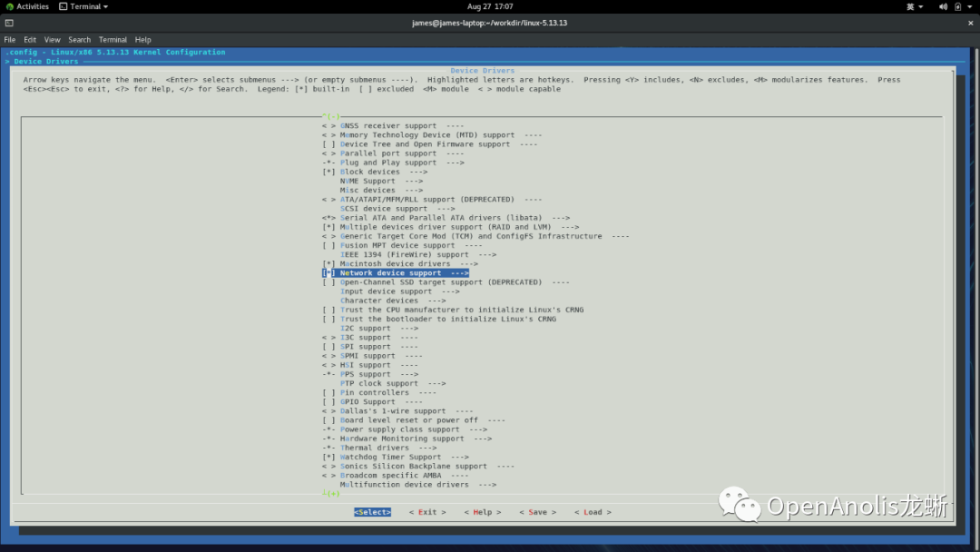The width and height of the screenshot is (980, 552).
Task: Select Memory Technology Device (MTD) support entry
Action: tap(432, 135)
